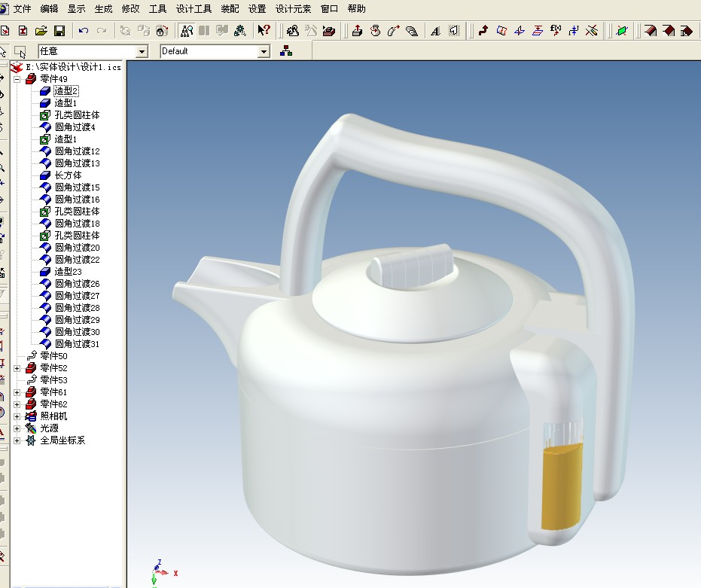Click the Sweep wizard icon
701x588 pixels.
coord(393,31)
